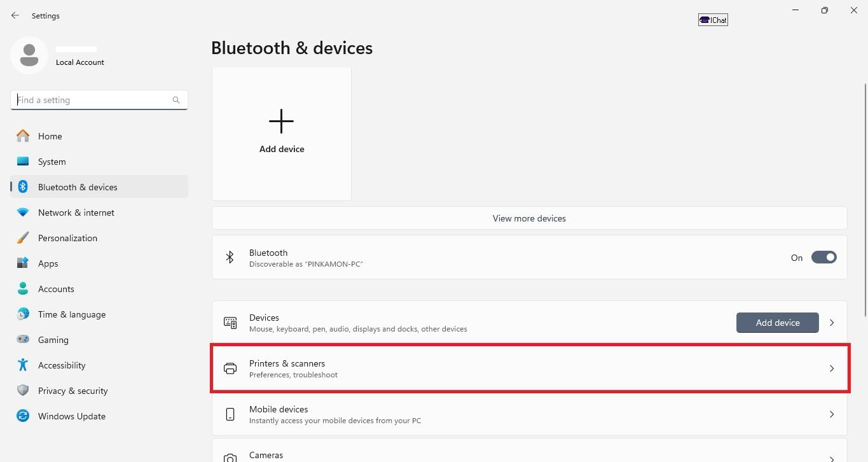This screenshot has height=462, width=868.
Task: Click the plus icon to add device
Action: 281,121
